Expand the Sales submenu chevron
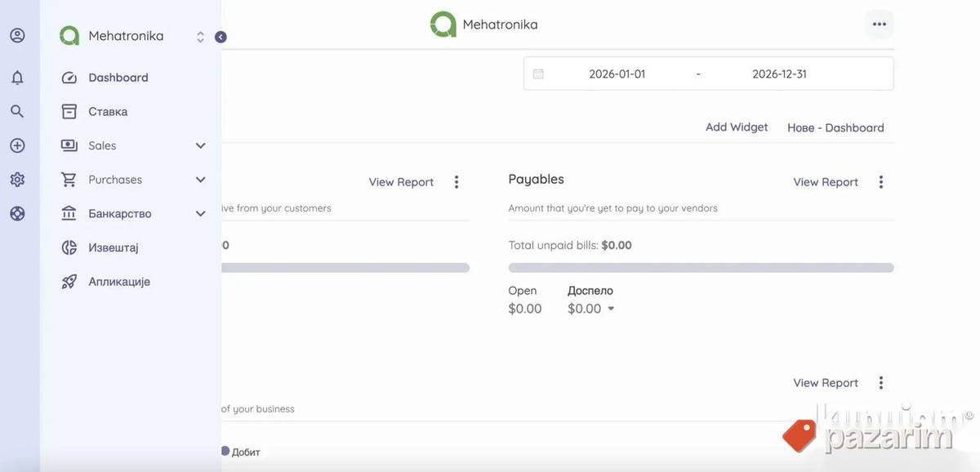 pos(201,145)
